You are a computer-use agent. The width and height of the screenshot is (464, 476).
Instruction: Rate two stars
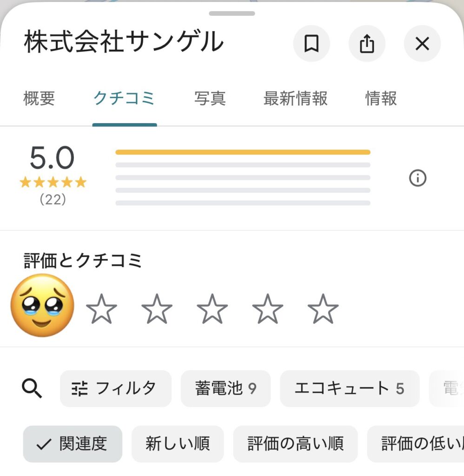[157, 309]
